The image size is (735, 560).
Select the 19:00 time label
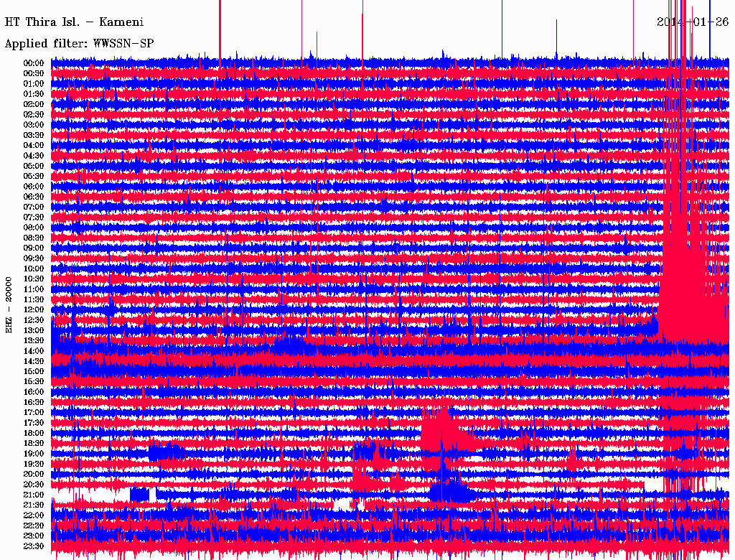(x=34, y=454)
